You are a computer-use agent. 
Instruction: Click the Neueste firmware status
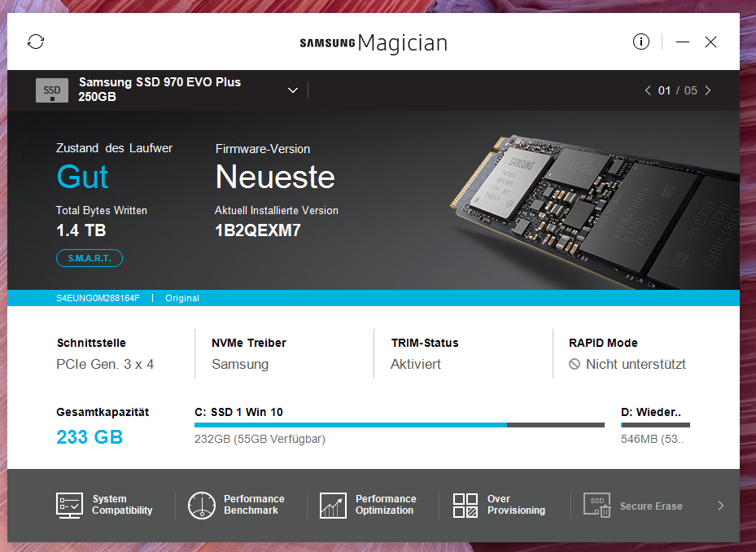coord(275,177)
